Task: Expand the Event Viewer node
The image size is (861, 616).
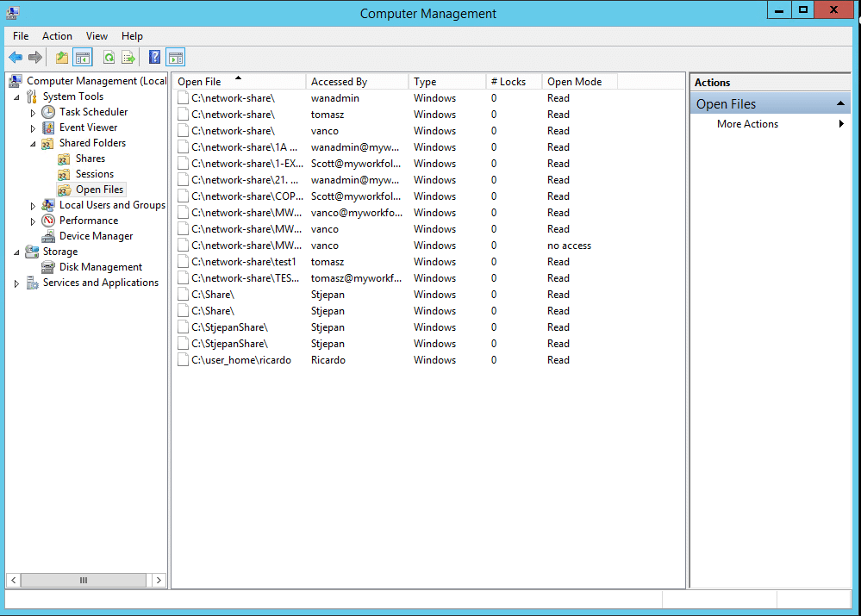Action: pos(33,128)
